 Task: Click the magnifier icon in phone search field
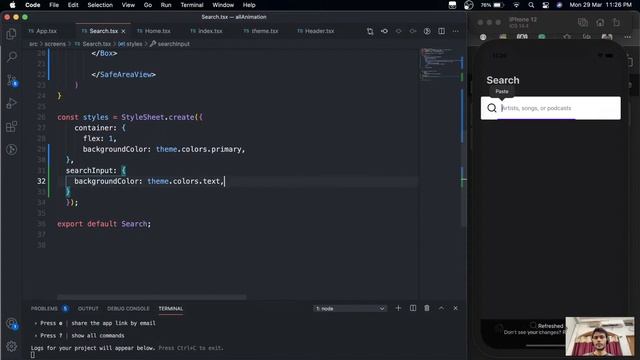(492, 108)
